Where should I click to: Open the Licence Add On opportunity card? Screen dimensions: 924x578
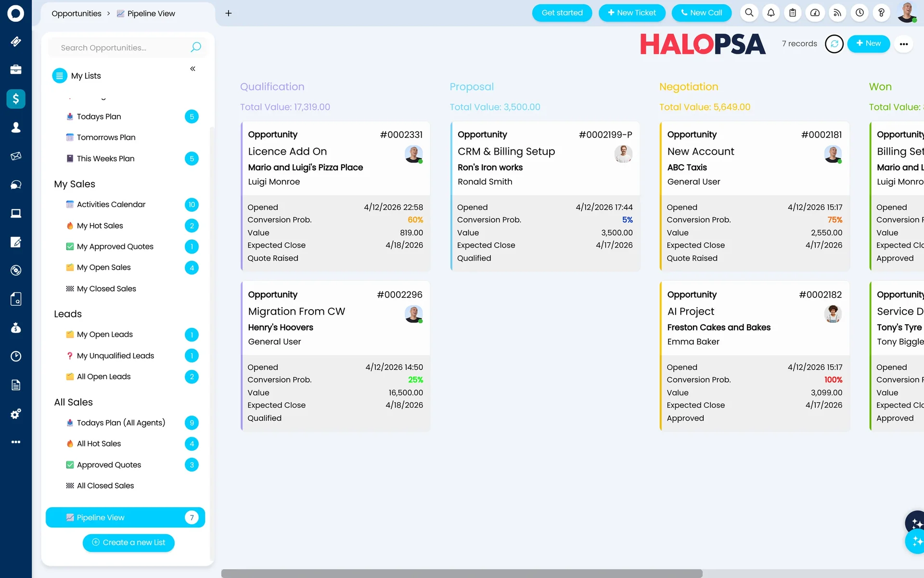click(x=335, y=196)
